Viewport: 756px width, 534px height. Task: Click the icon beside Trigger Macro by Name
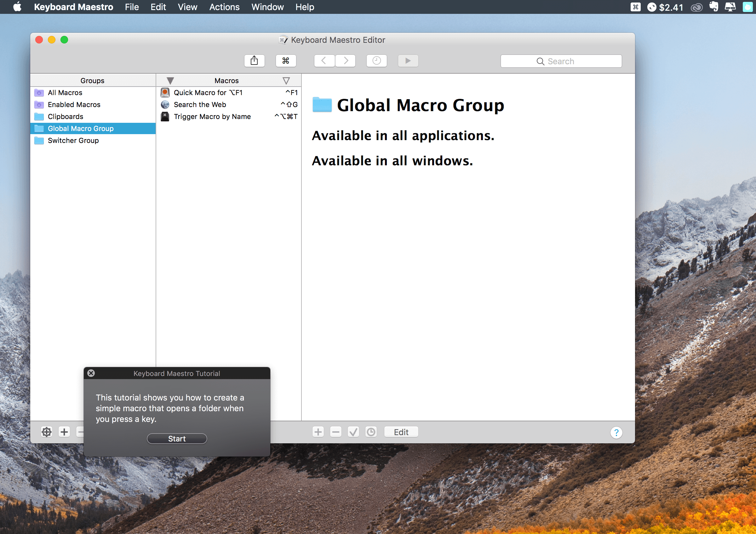165,116
